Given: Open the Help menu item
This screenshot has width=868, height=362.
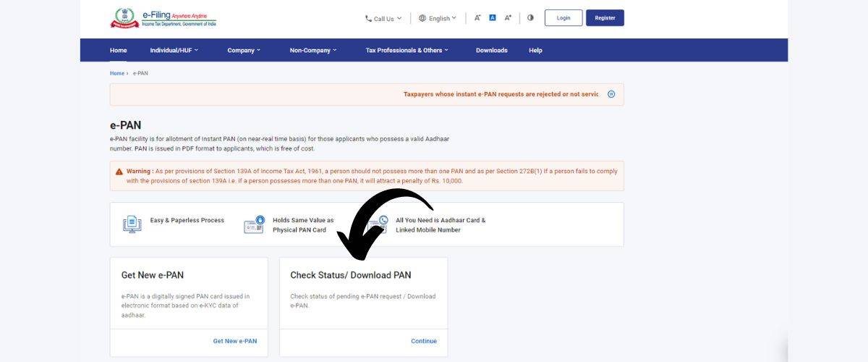Looking at the screenshot, I should (535, 51).
